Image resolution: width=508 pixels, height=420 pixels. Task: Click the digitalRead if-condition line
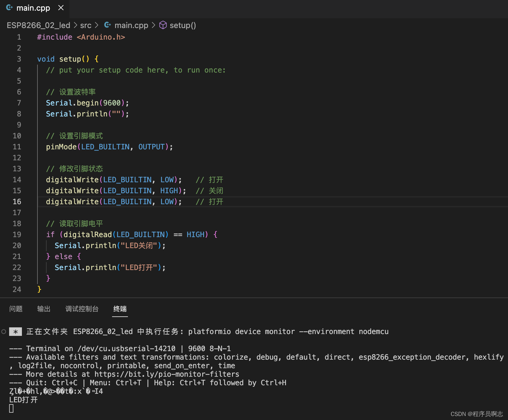pos(132,235)
